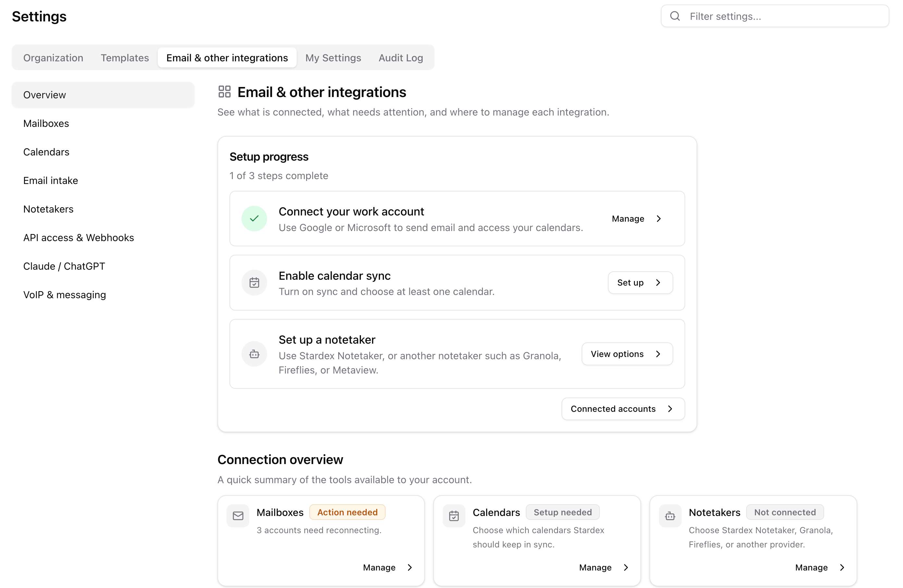Viewport: 903px width, 588px height.
Task: Click the green checkmark for Connect your work account
Action: [x=254, y=218]
